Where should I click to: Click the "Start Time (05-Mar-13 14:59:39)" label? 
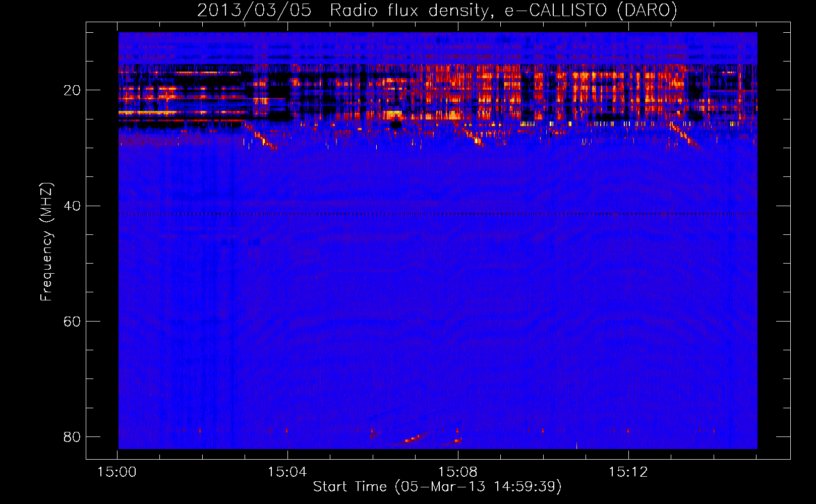(437, 487)
